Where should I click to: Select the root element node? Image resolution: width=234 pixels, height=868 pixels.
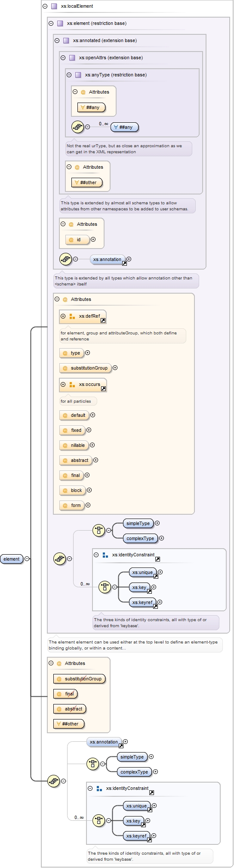[12, 559]
